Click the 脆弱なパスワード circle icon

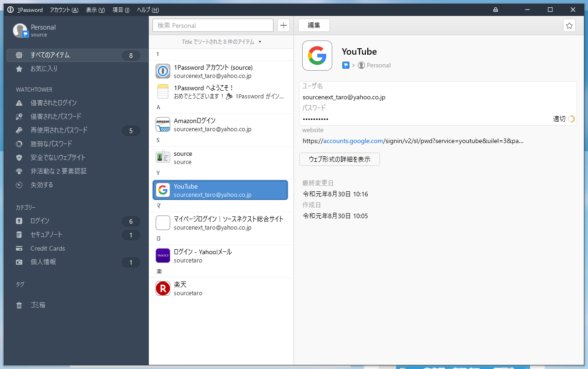[19, 144]
